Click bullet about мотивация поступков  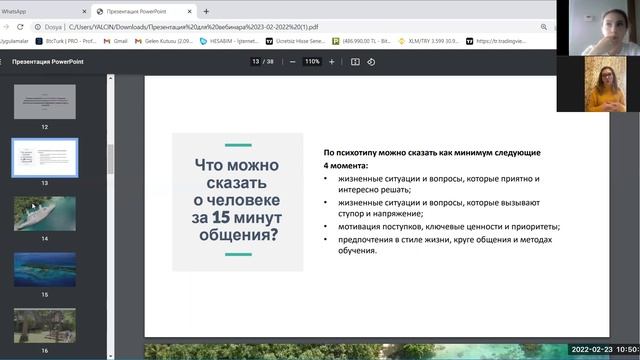point(449,227)
